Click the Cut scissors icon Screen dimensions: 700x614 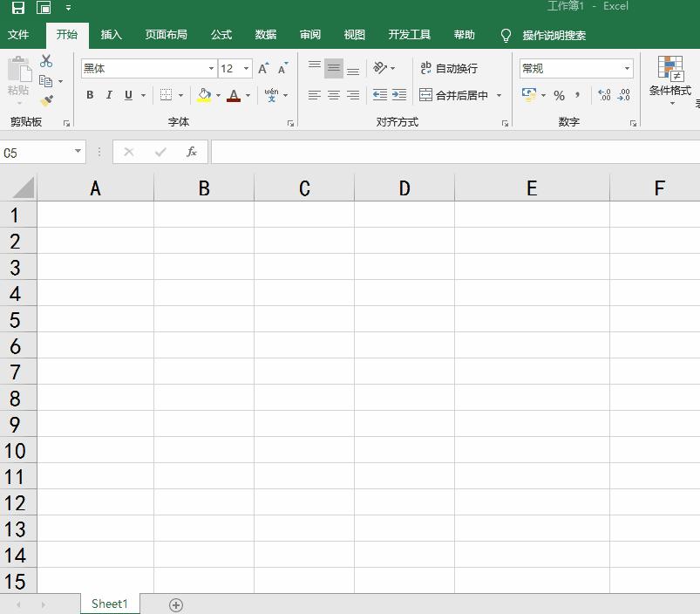point(46,61)
